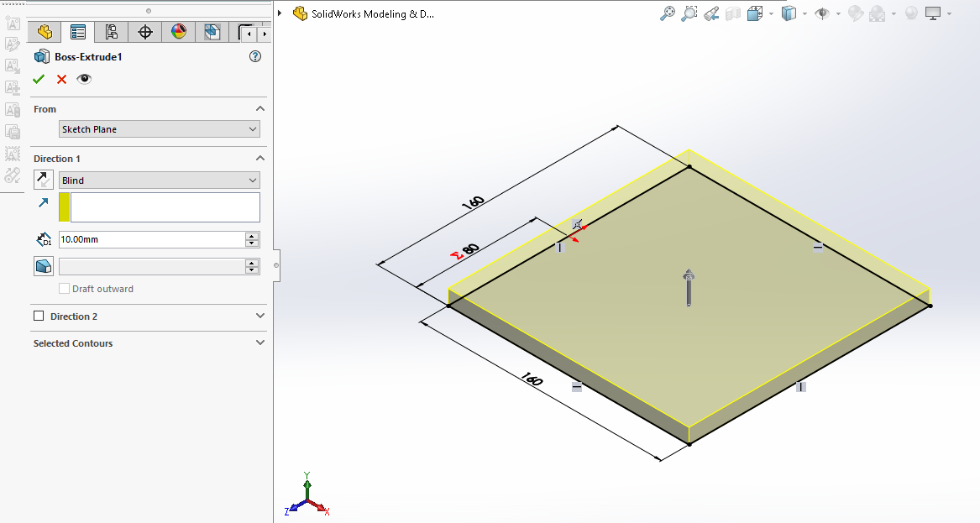Click the Previous View icon
The width and height of the screenshot is (980, 523).
711,13
